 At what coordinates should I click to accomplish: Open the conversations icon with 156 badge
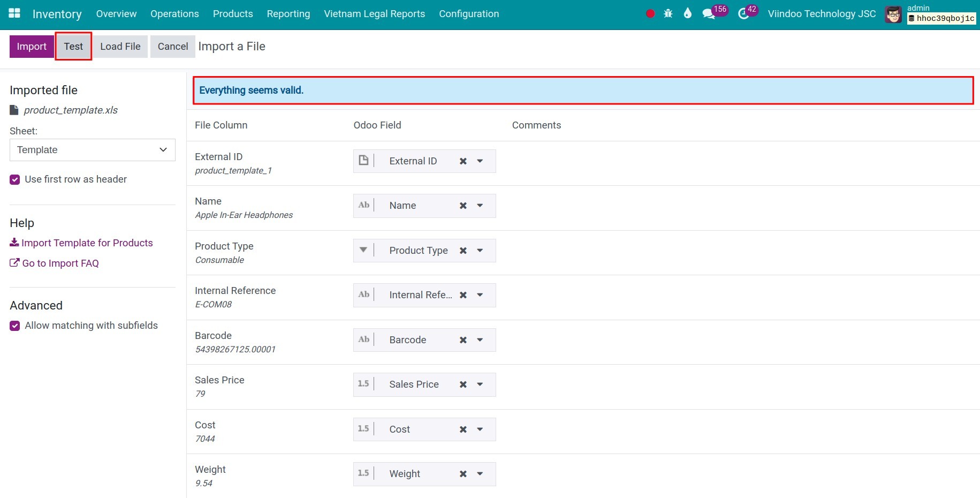[x=709, y=14]
